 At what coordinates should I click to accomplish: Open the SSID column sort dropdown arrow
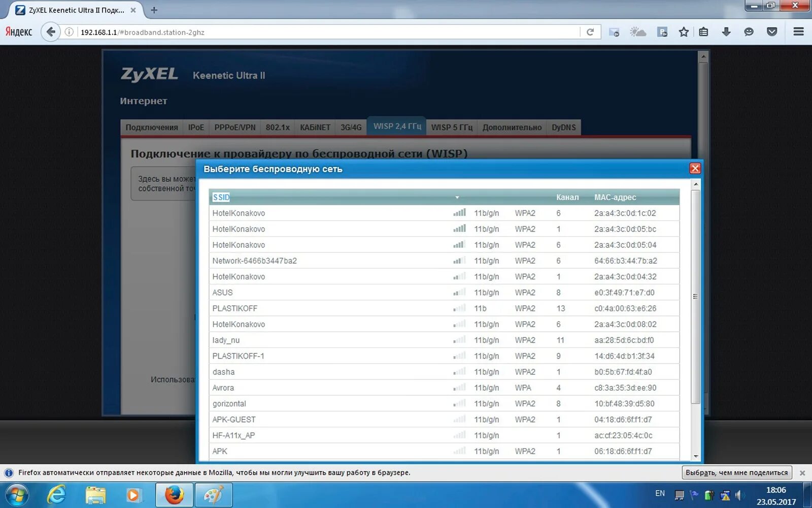[457, 198]
